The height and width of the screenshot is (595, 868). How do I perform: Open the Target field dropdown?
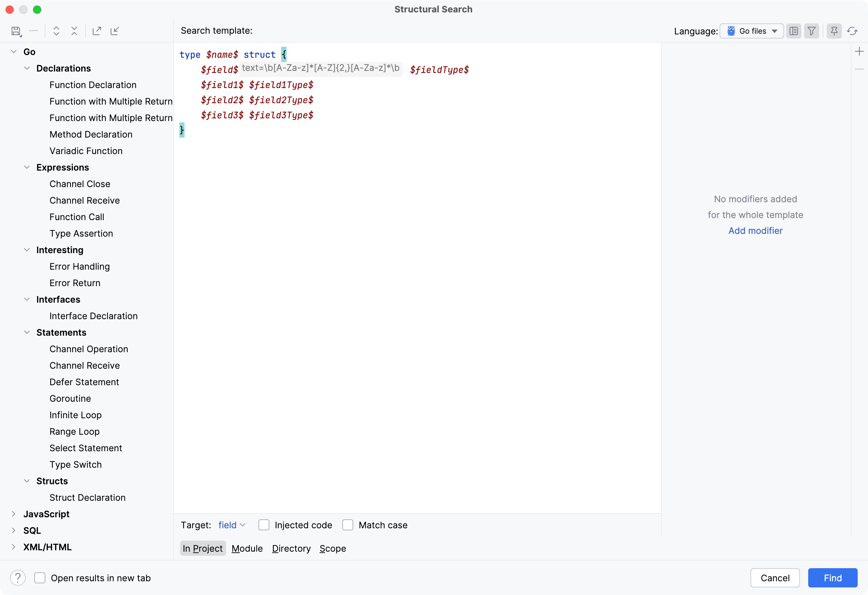231,525
